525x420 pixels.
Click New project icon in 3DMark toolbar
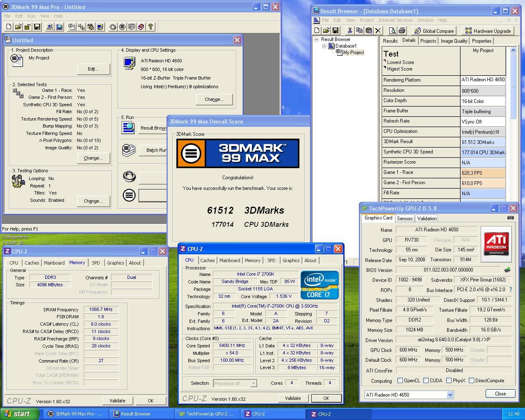pos(9,27)
